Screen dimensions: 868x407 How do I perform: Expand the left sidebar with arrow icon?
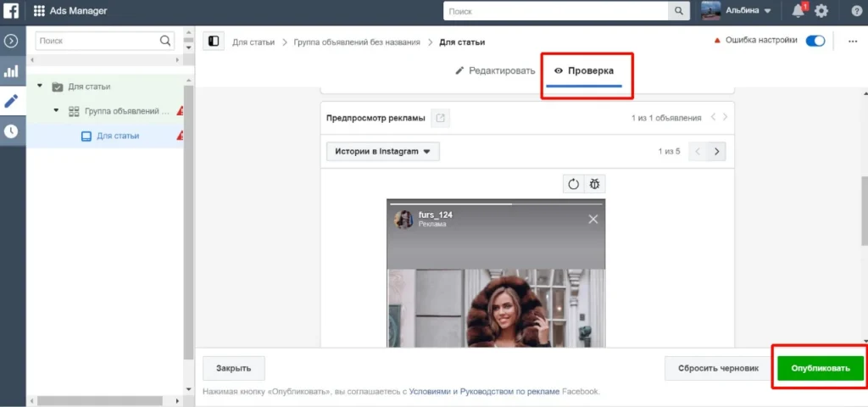(11, 41)
